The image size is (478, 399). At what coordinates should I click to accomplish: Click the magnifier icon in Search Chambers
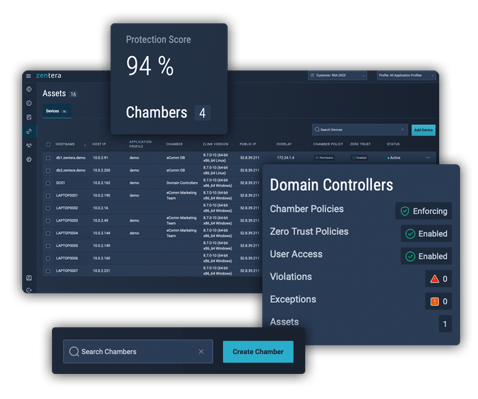[74, 351]
